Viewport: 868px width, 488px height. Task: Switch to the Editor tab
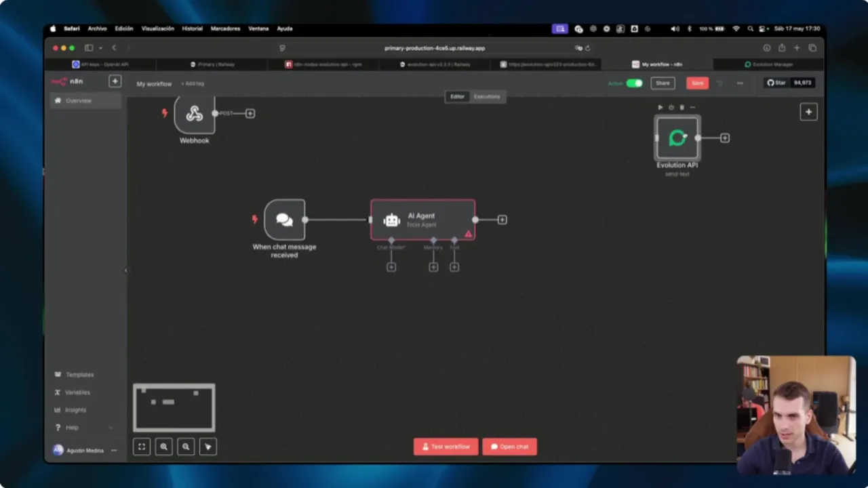pyautogui.click(x=457, y=97)
